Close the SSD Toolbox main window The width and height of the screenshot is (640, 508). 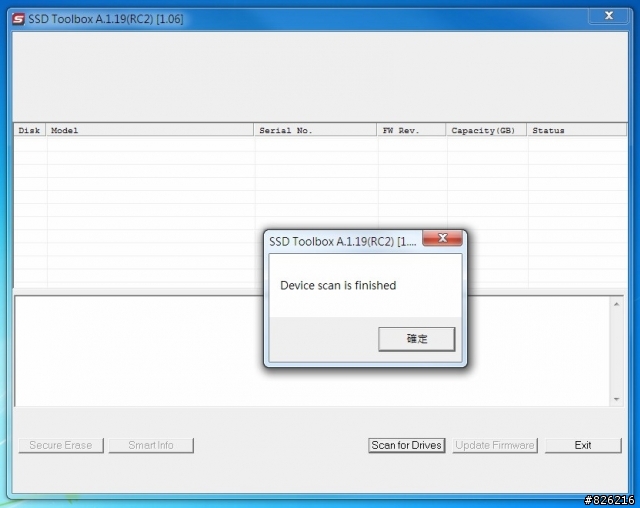pyautogui.click(x=609, y=16)
